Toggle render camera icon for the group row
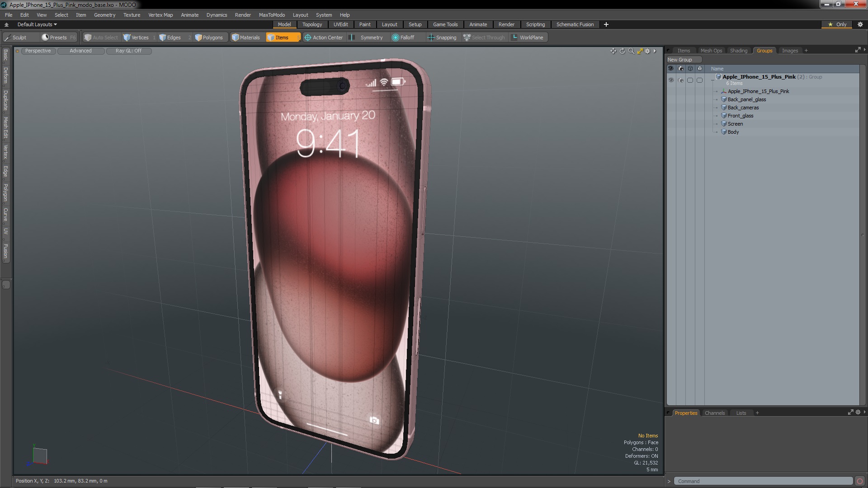Screen dimensions: 868x488 click(681, 80)
